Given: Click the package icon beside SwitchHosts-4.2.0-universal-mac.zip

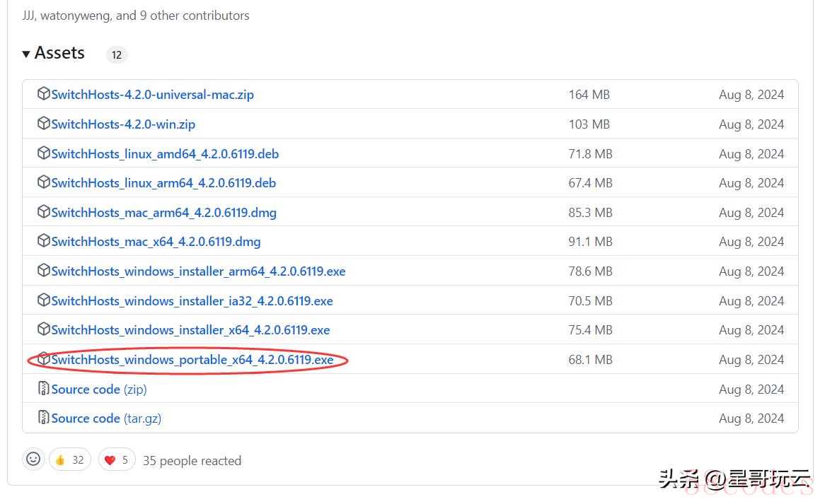Looking at the screenshot, I should point(44,93).
